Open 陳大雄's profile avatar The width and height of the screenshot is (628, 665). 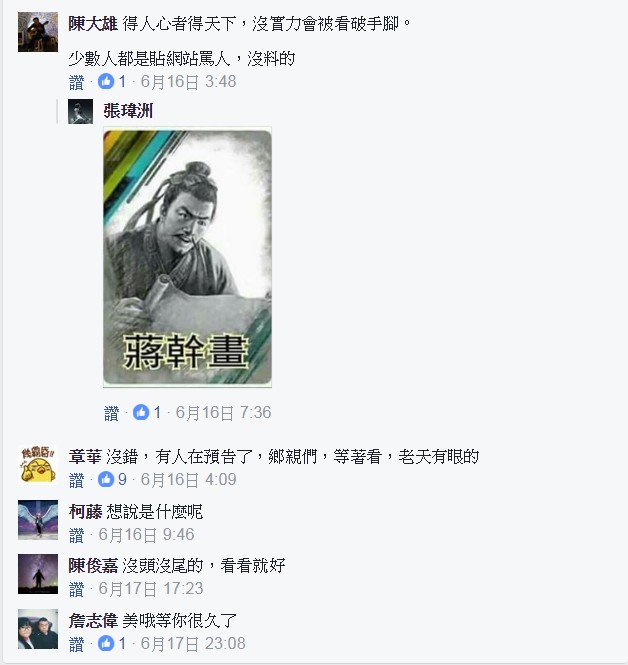point(38,32)
